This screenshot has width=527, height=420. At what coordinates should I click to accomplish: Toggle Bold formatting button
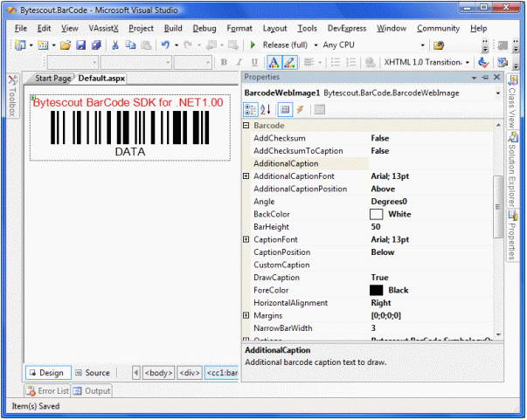[224, 63]
